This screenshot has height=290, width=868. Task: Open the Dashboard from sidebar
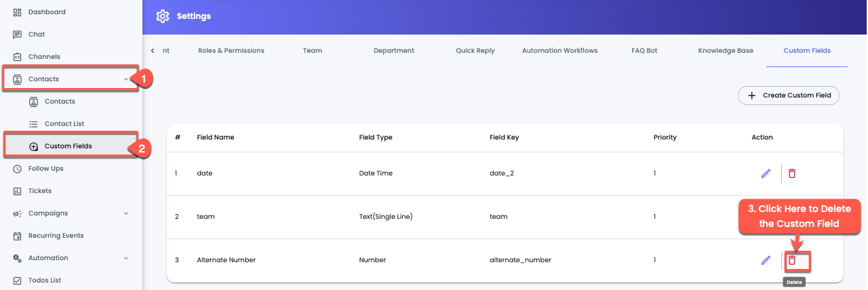coord(46,12)
